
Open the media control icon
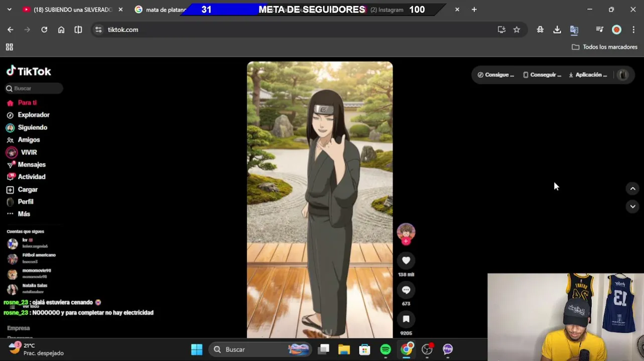tap(599, 30)
